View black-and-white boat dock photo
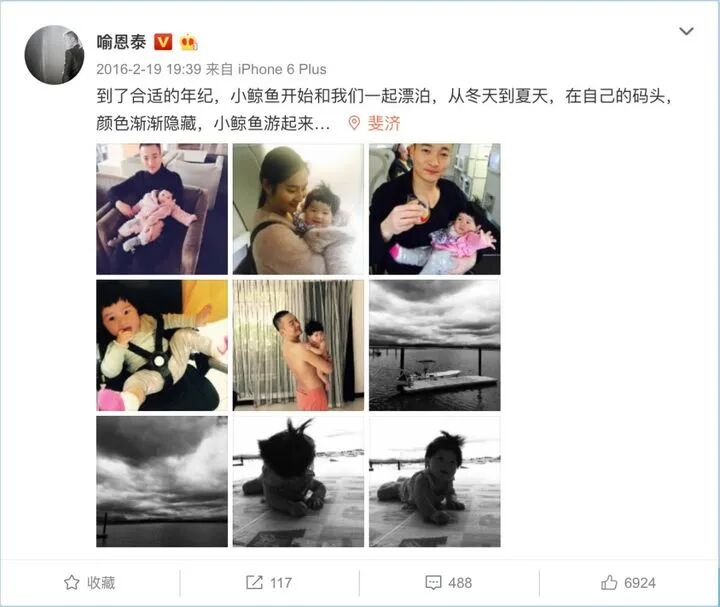This screenshot has height=607, width=720. click(x=434, y=345)
